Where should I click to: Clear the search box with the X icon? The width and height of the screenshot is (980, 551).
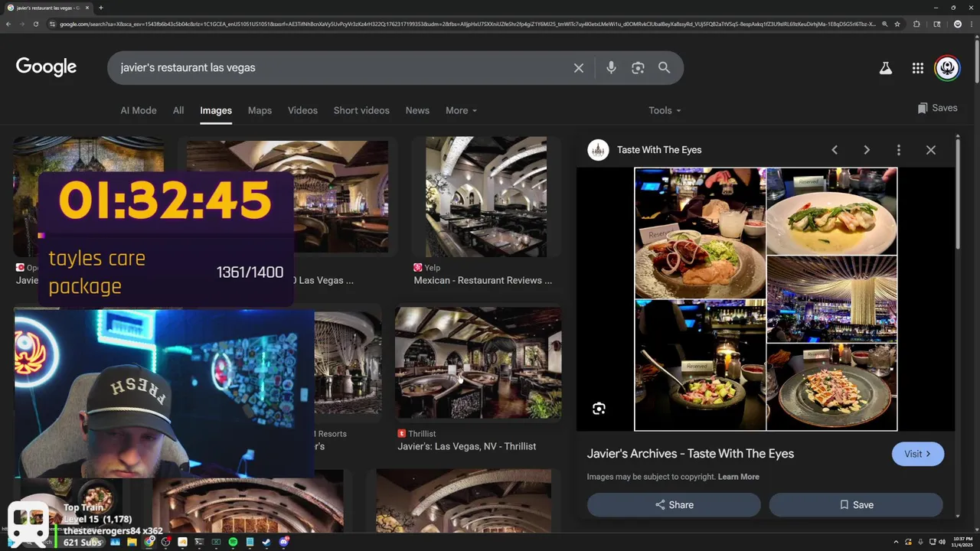click(579, 68)
